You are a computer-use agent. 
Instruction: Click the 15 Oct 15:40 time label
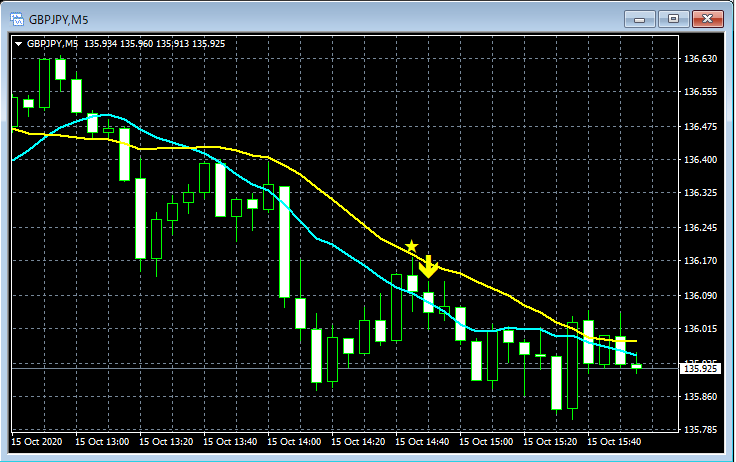tap(614, 442)
